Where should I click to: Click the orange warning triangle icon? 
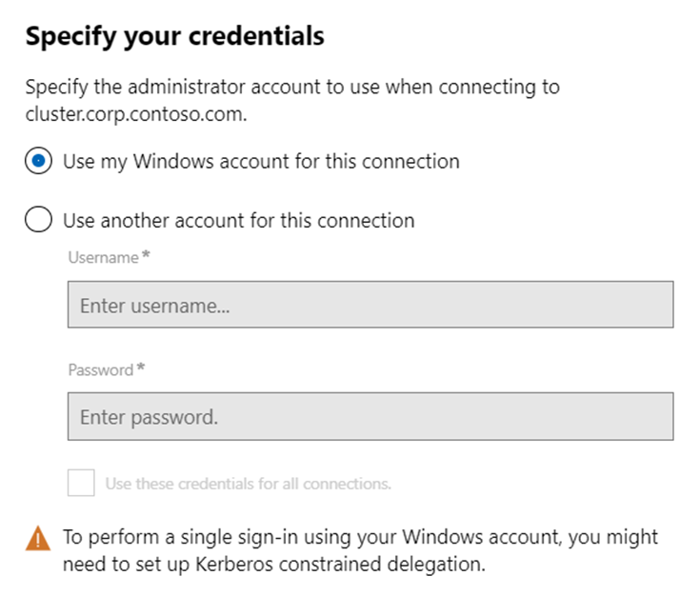38,539
